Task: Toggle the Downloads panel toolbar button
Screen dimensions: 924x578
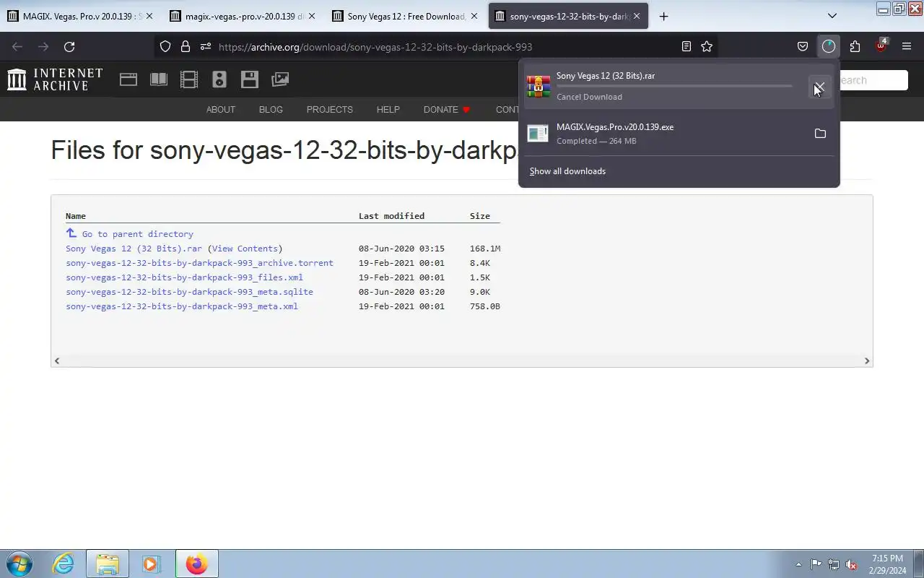Action: tap(829, 46)
